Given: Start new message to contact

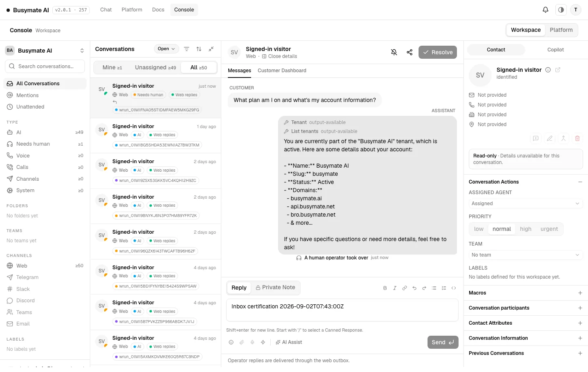Looking at the screenshot, I should (x=536, y=138).
